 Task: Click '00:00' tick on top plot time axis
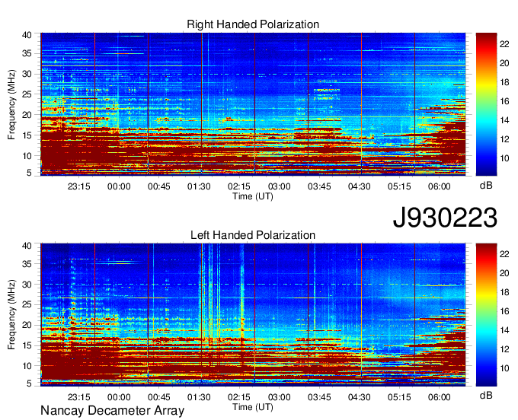119,186
